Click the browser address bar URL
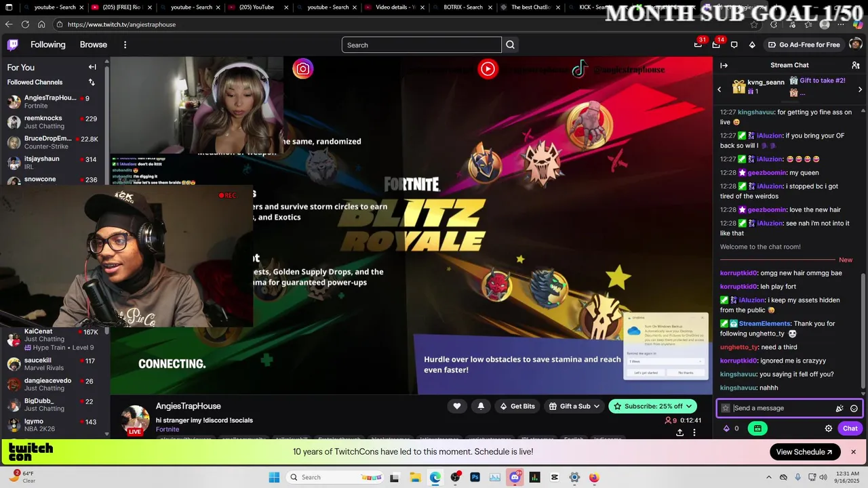This screenshot has width=868, height=488. coord(121,24)
